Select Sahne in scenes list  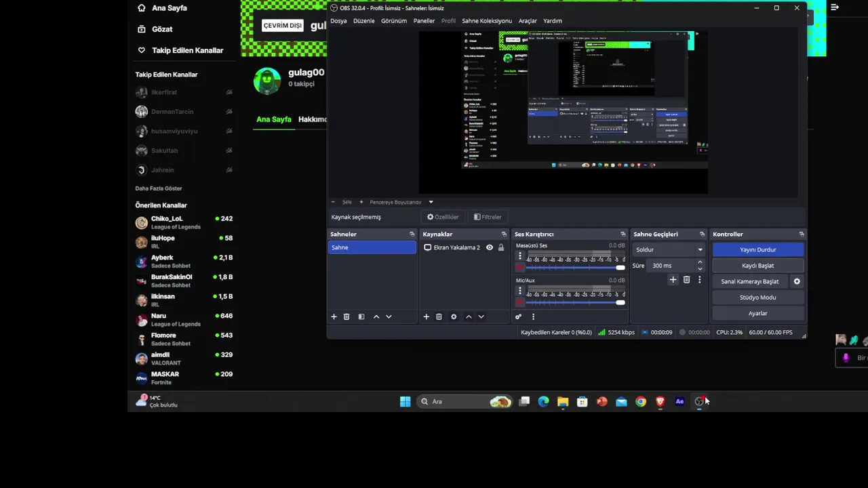click(x=372, y=247)
